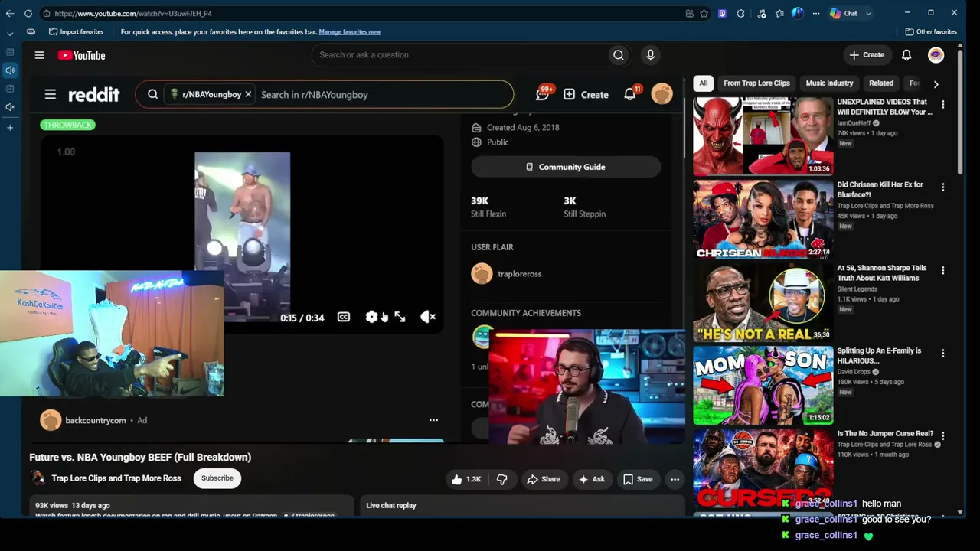Screen dimensions: 980x551
Task: Toggle closed captions on the Reddit video
Action: (x=344, y=317)
